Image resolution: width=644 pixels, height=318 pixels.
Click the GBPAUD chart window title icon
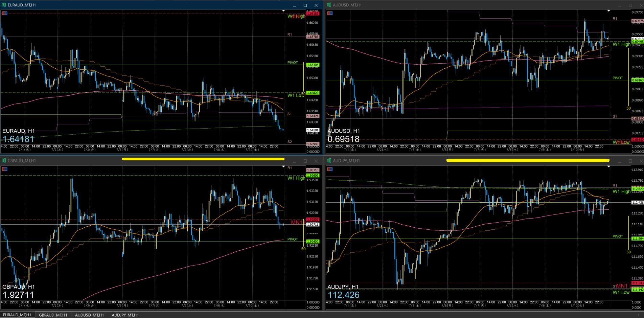pyautogui.click(x=4, y=161)
